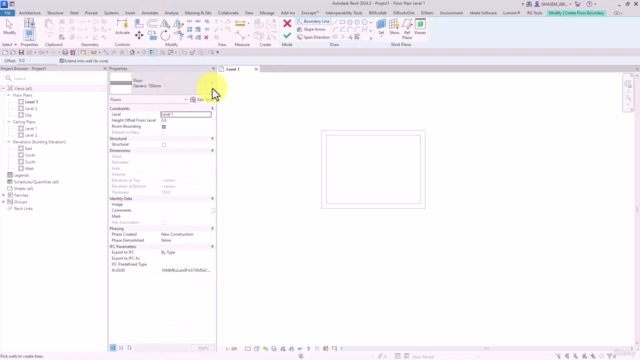640x360 pixels.
Task: Click the Apply button in Properties
Action: pyautogui.click(x=203, y=348)
